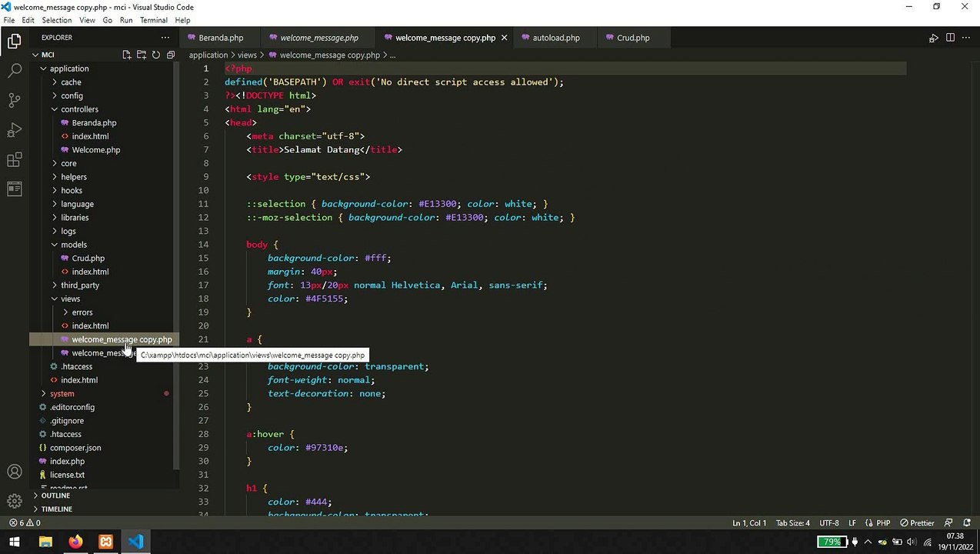Switch to the welcome_message.php tab

319,38
